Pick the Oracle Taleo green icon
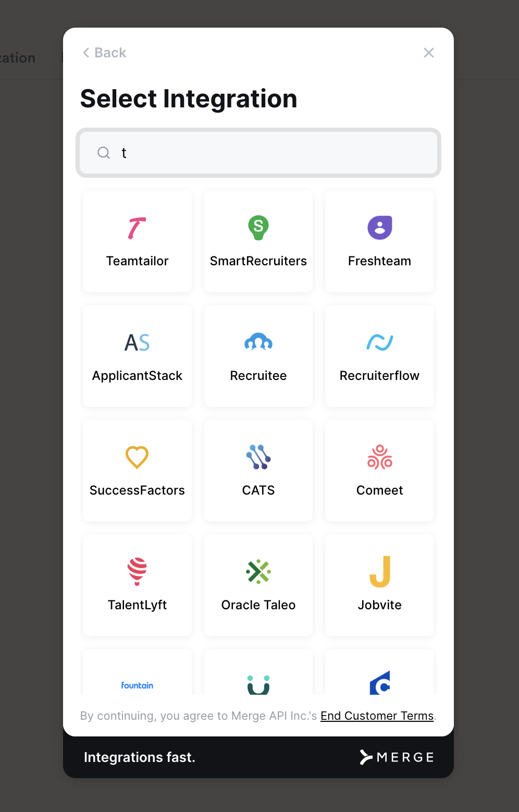 258,572
